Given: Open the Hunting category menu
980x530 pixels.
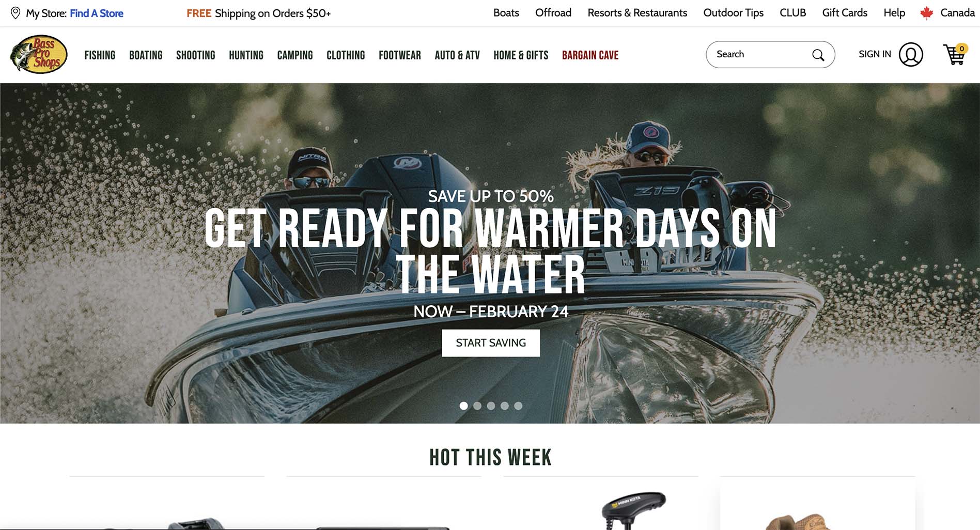Looking at the screenshot, I should [246, 55].
